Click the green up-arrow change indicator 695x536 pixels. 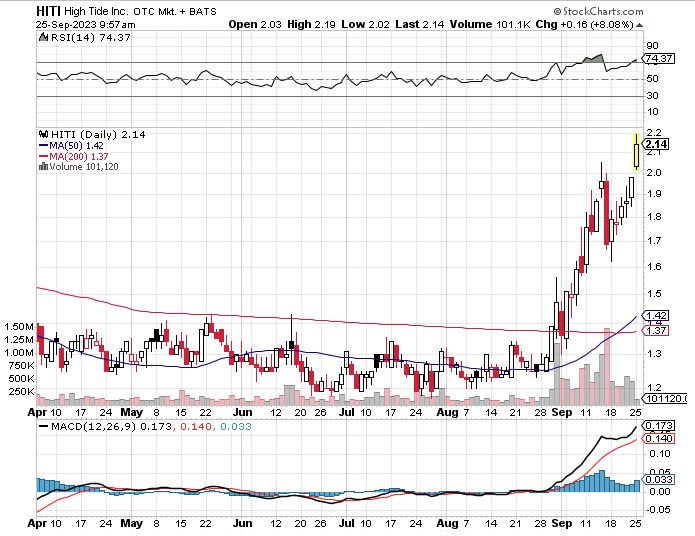pyautogui.click(x=639, y=25)
